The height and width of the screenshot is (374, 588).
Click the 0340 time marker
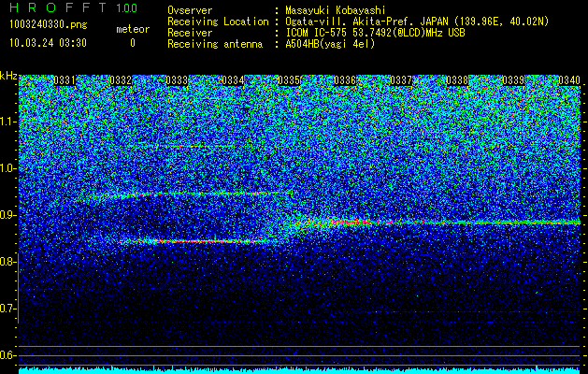pos(569,80)
